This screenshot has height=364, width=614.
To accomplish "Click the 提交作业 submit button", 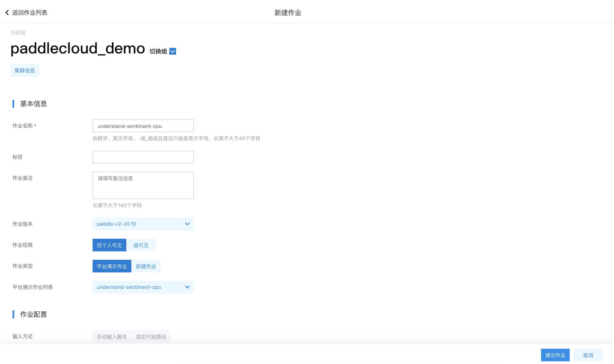I will 555,355.
